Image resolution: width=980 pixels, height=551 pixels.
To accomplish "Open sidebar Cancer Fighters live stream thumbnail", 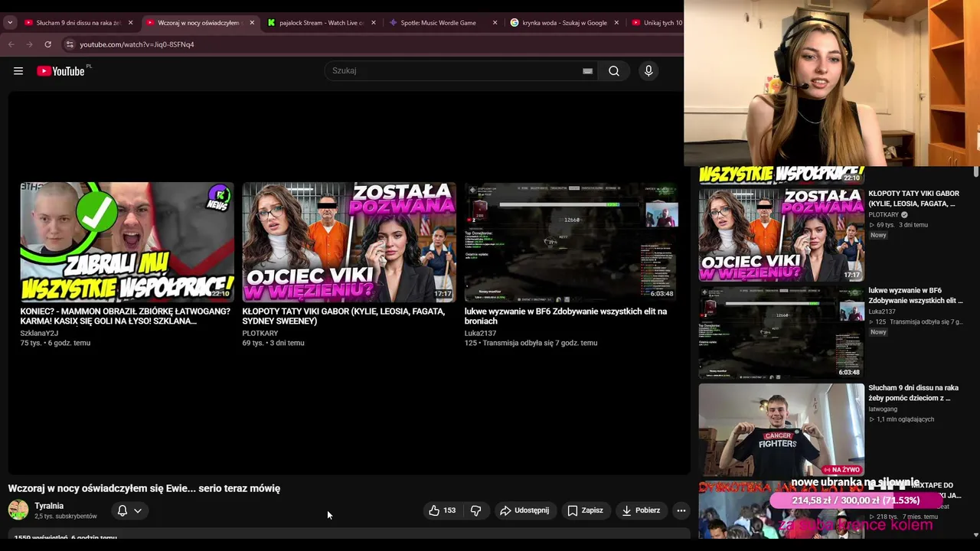I will click(781, 429).
